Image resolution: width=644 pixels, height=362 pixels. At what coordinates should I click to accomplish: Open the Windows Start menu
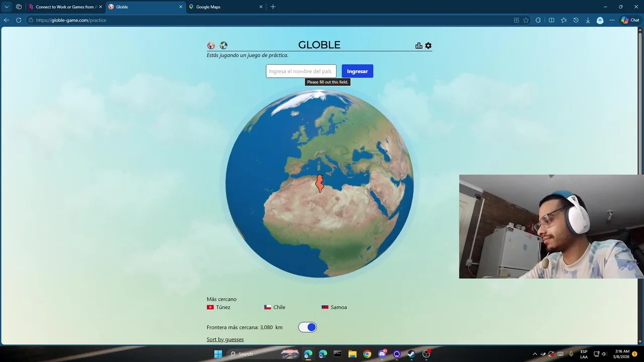[x=218, y=354]
